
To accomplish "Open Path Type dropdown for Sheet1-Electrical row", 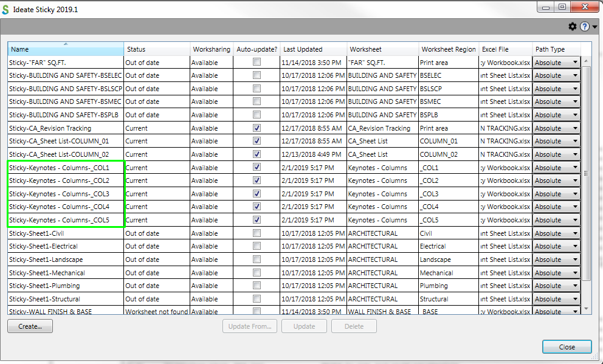I will pos(556,246).
